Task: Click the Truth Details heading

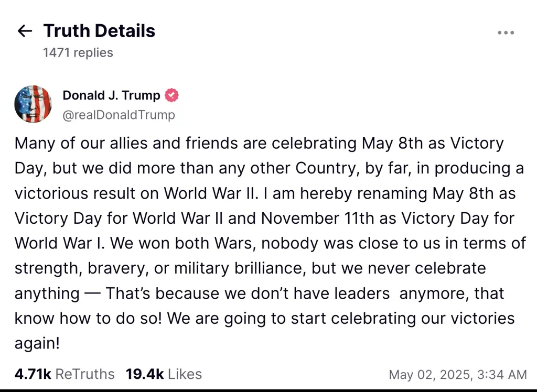Action: [x=99, y=31]
